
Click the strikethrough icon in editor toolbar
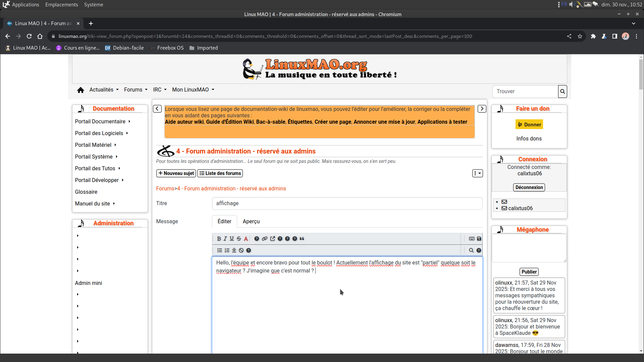click(x=239, y=239)
